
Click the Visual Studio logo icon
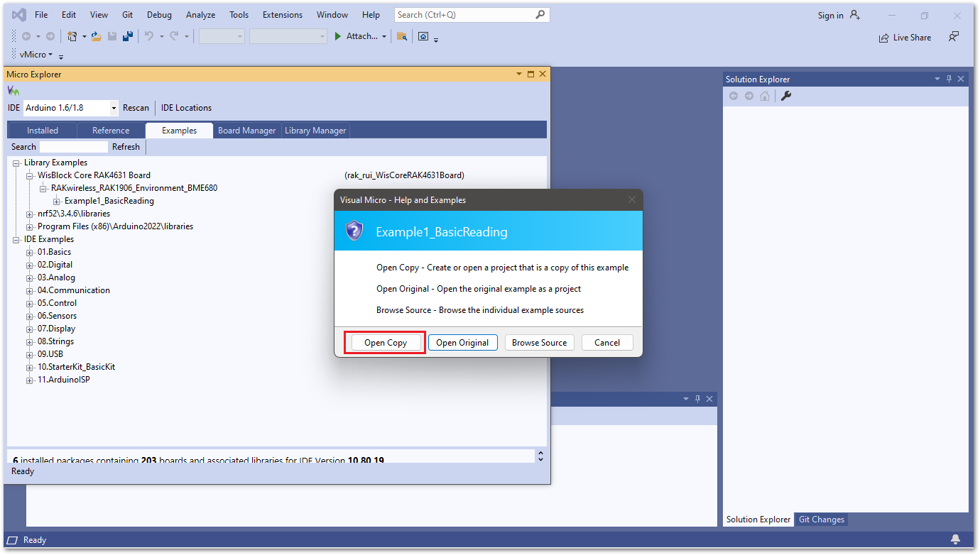pyautogui.click(x=19, y=14)
